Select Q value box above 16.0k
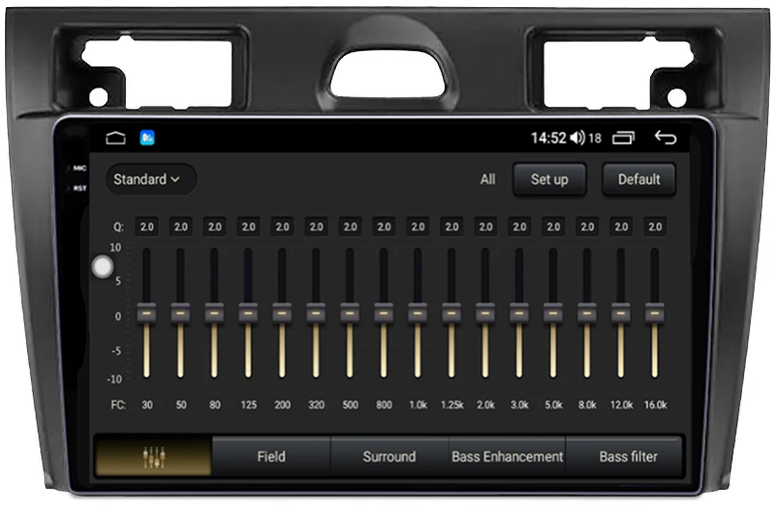Screen dimensions: 777x507 tap(655, 227)
